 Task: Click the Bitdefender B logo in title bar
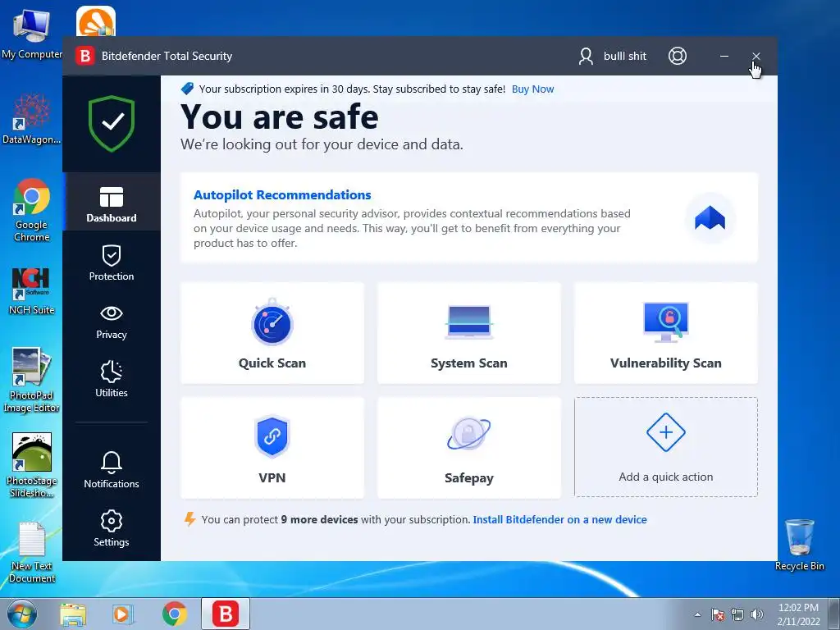pos(84,56)
